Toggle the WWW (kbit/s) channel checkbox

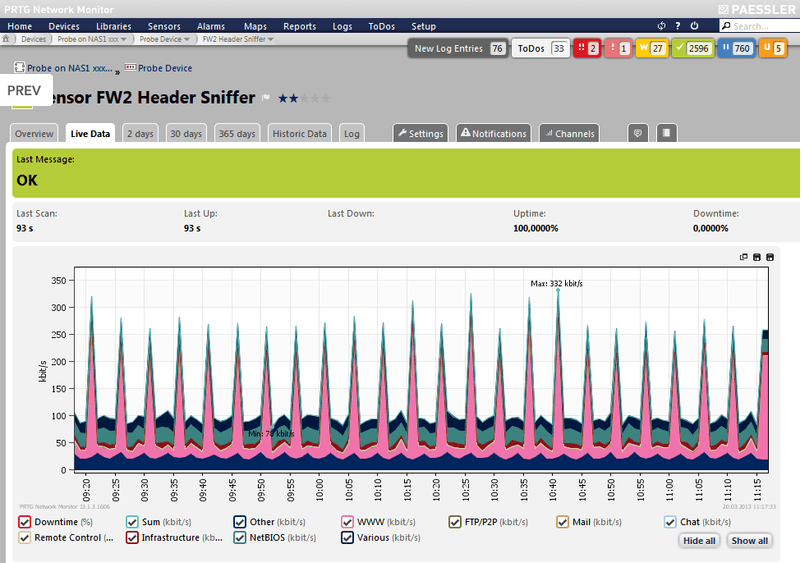(x=347, y=522)
